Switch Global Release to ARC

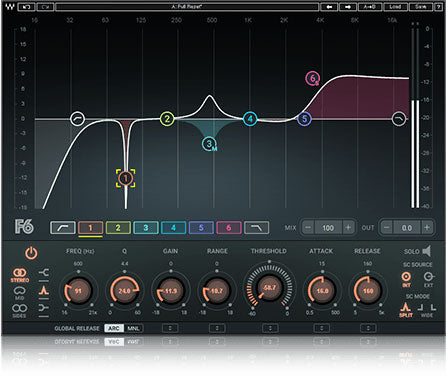click(114, 328)
